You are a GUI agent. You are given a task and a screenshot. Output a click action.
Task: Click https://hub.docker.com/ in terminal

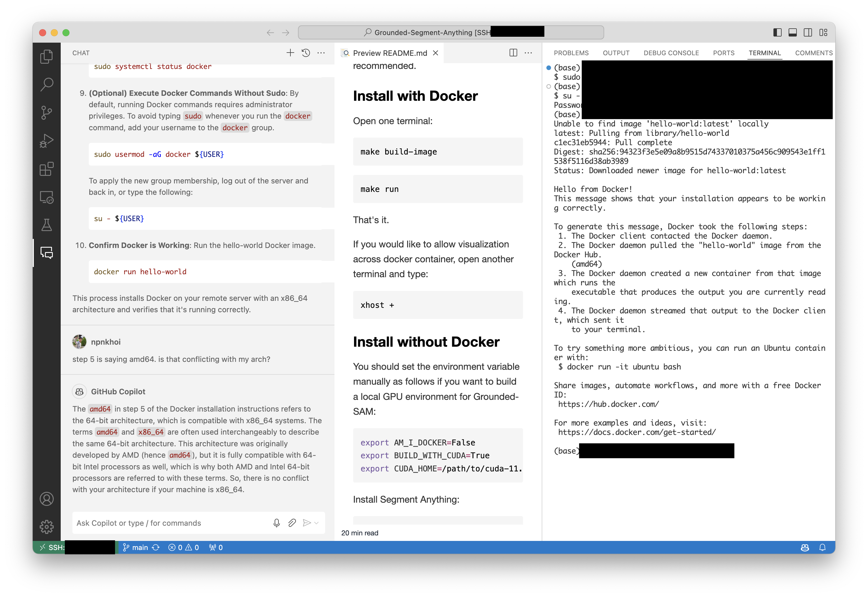click(x=608, y=404)
